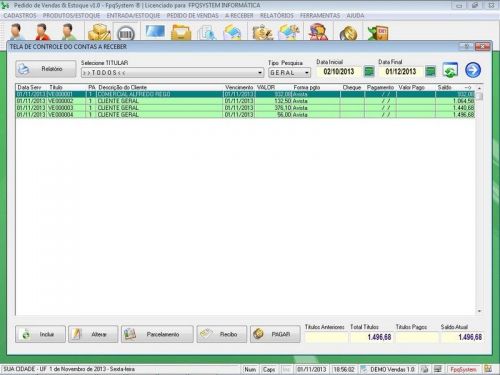This screenshot has height=375, width=500.
Task: Select title VE000004 row
Action: pos(245,114)
